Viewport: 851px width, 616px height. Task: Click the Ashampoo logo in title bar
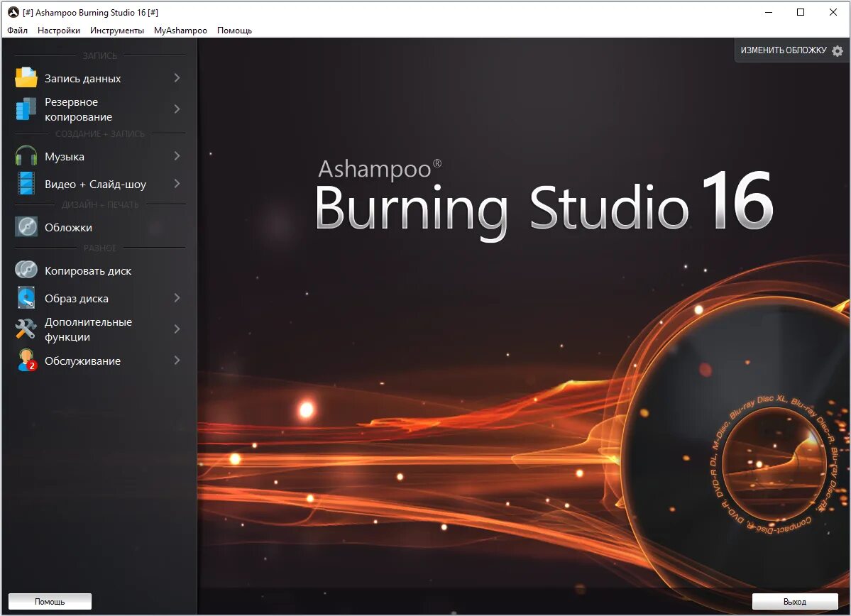click(13, 12)
